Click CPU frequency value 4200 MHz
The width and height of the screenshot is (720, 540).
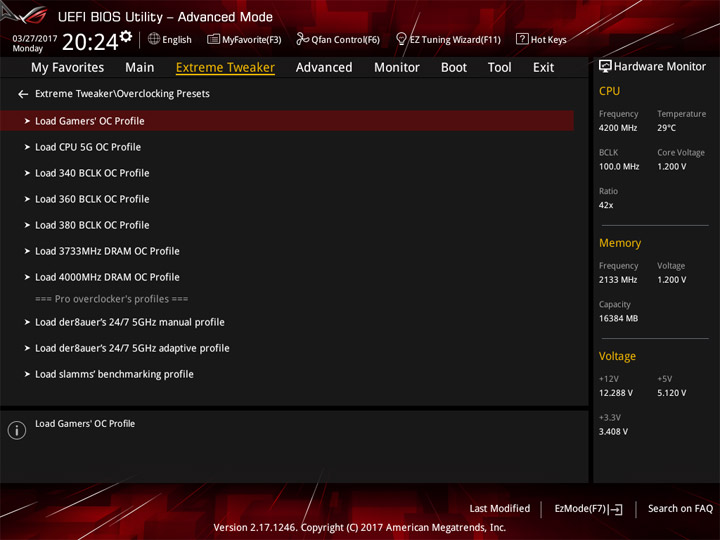[618, 128]
